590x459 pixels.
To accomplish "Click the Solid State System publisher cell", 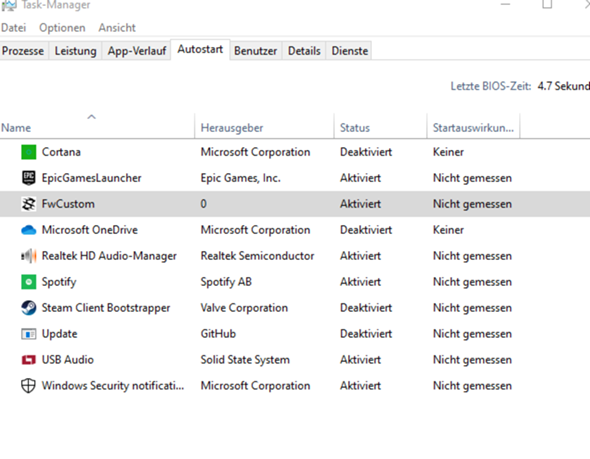I will pyautogui.click(x=245, y=360).
